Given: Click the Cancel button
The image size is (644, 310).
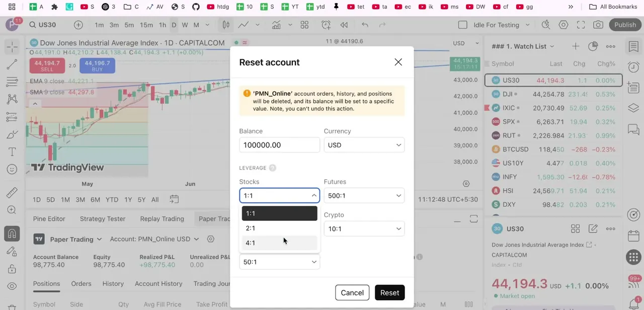Looking at the screenshot, I should click(352, 293).
